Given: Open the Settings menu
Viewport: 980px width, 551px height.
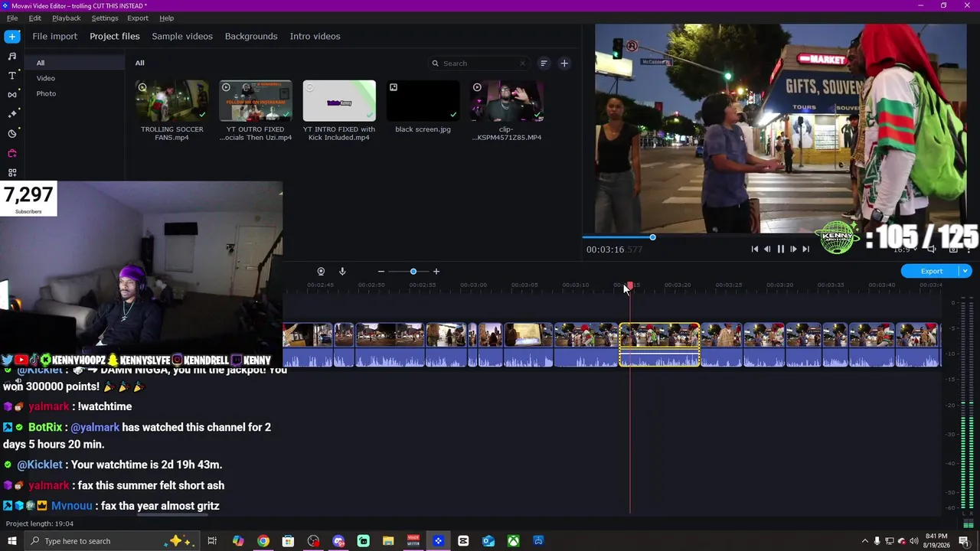Looking at the screenshot, I should click(x=105, y=18).
